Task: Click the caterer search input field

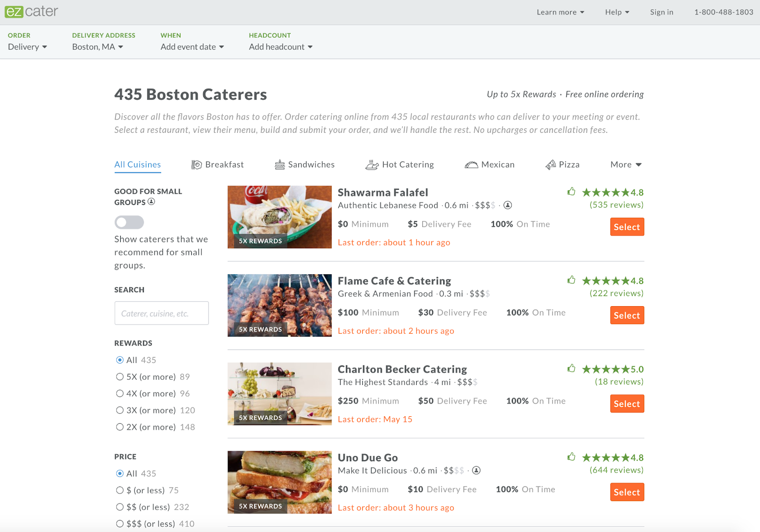Action: pyautogui.click(x=161, y=313)
